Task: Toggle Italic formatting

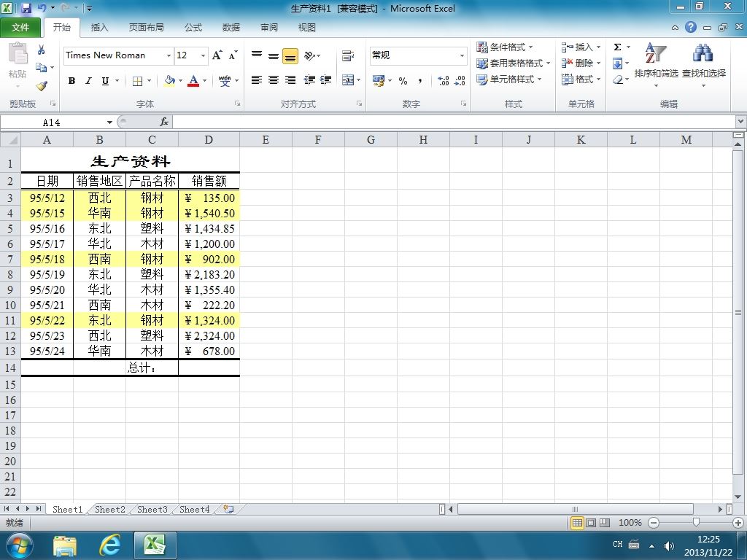Action: [x=88, y=81]
